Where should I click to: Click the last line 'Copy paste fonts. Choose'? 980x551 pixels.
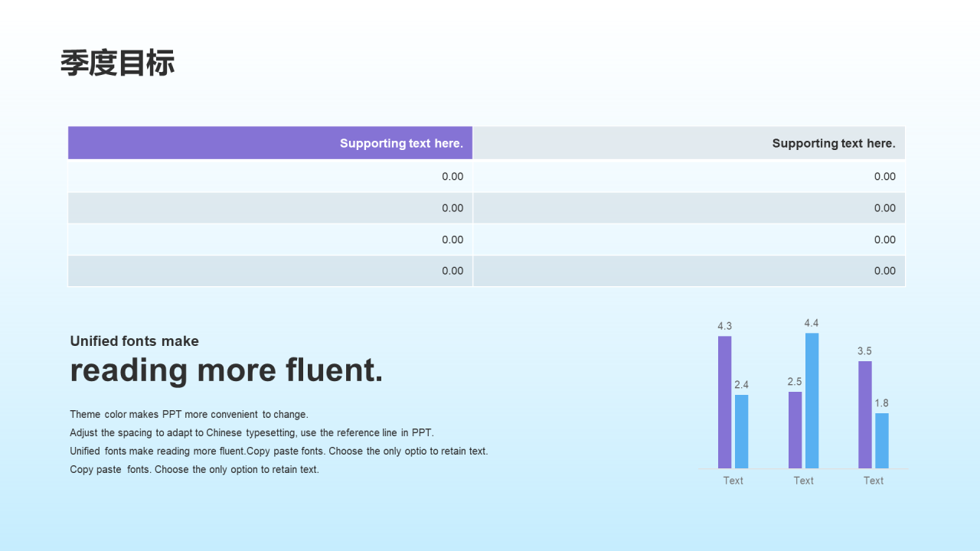pos(194,470)
